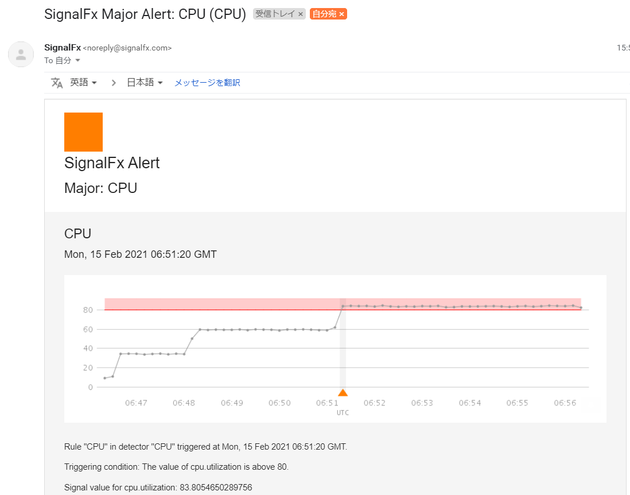Click the signal value 83.8054650289756
This screenshot has height=495, width=630.
pyautogui.click(x=216, y=487)
